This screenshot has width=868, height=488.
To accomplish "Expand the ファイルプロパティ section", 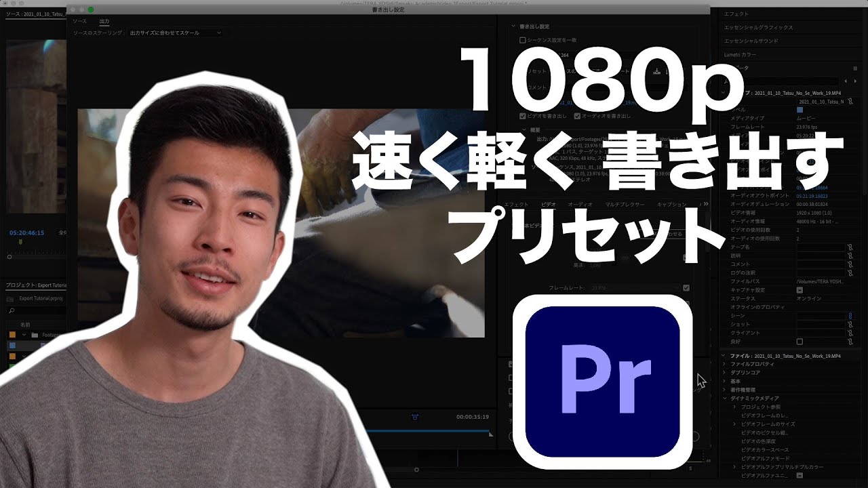I will 724,364.
